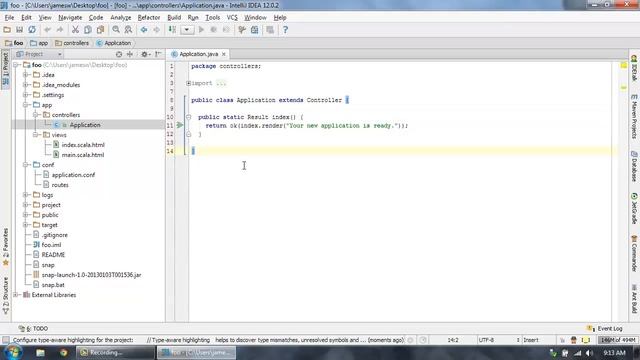This screenshot has height=360, width=640.
Task: Click the Back navigation arrow
Action: 144,30
